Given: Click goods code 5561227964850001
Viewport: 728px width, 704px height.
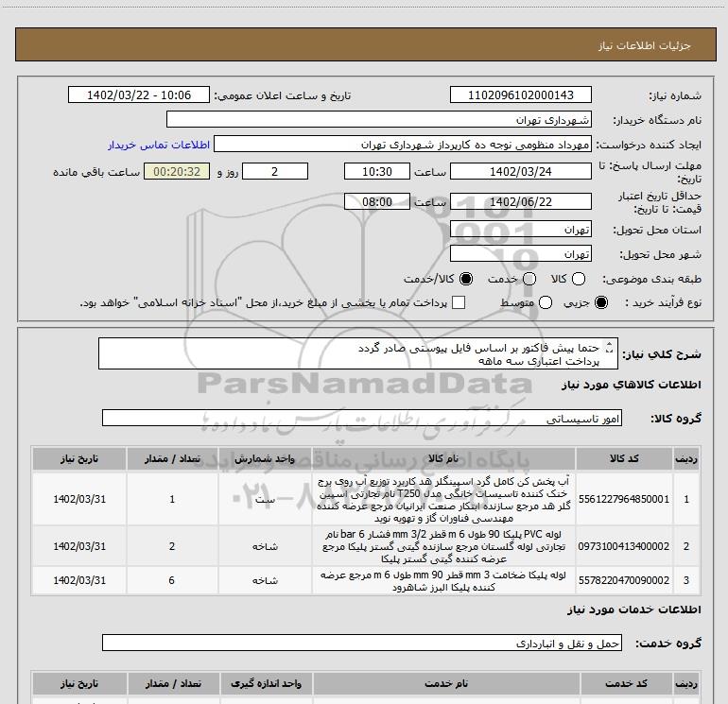Looking at the screenshot, I should point(624,499).
